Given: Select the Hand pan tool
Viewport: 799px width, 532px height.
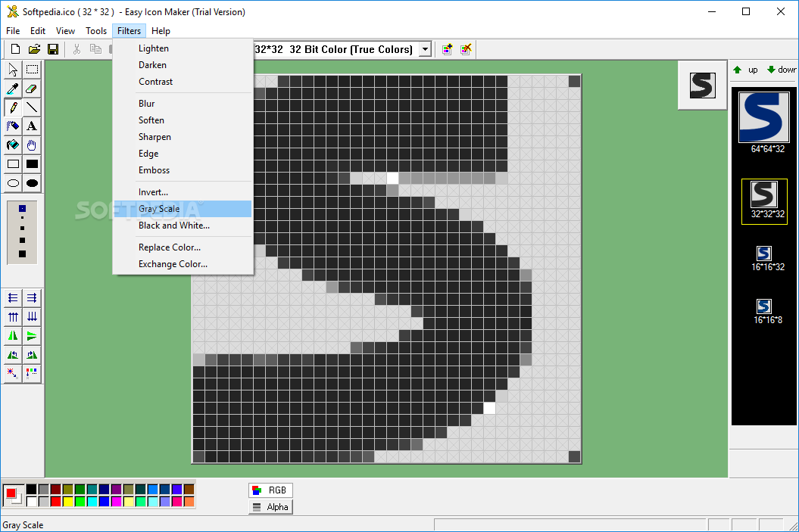Looking at the screenshot, I should [x=32, y=145].
